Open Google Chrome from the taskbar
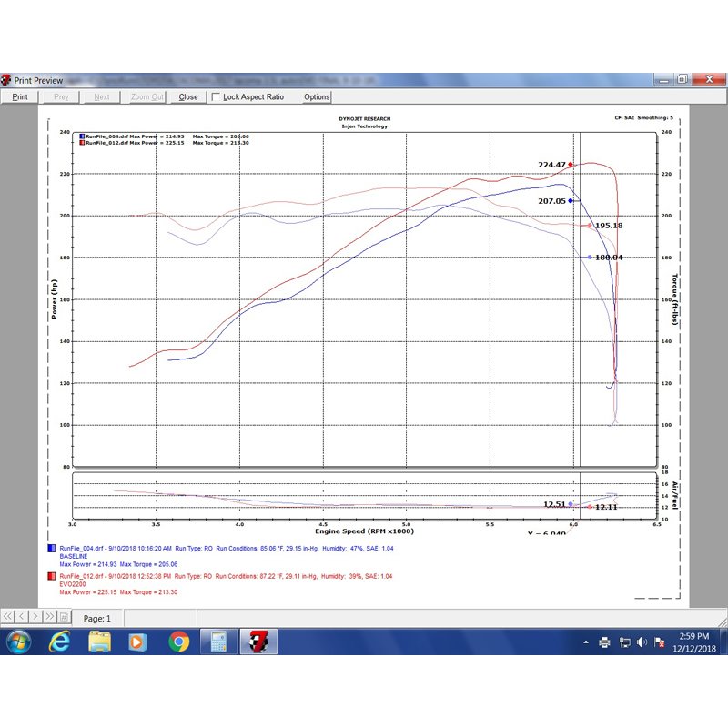Viewport: 728px width, 728px height. pyautogui.click(x=178, y=642)
